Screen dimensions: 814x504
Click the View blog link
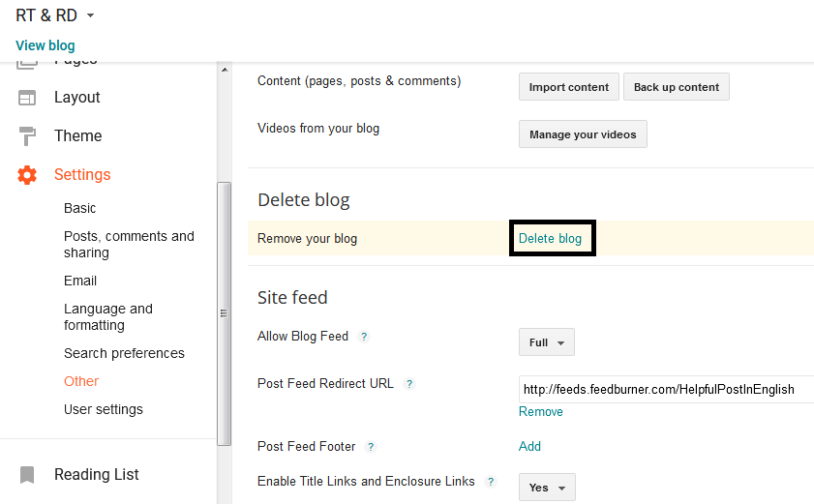click(x=45, y=45)
